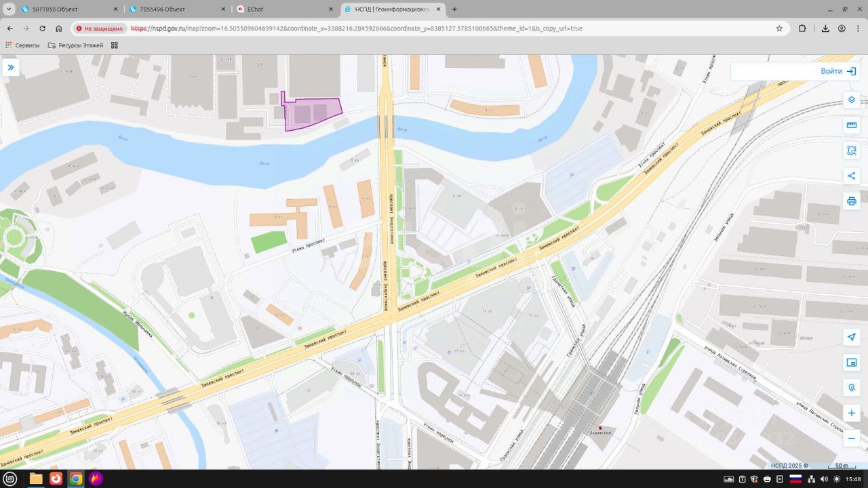868x488 pixels.
Task: Activate the area selection search tool
Action: pos(852,150)
